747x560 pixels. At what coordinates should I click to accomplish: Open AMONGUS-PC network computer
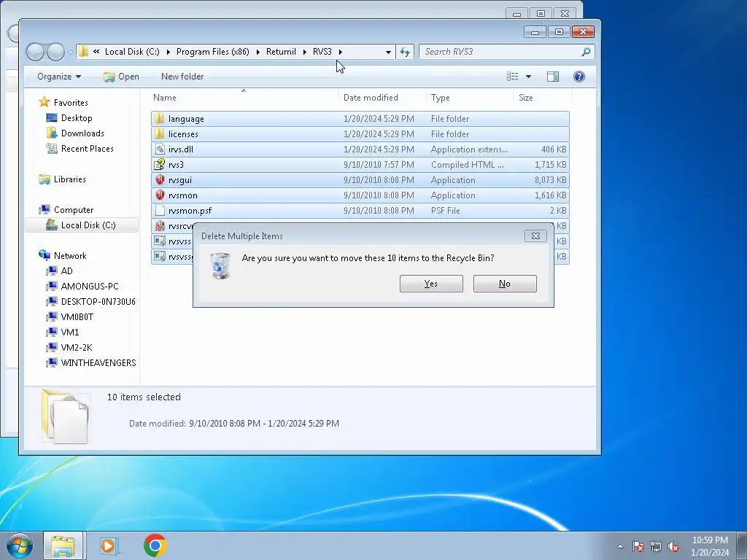(89, 286)
